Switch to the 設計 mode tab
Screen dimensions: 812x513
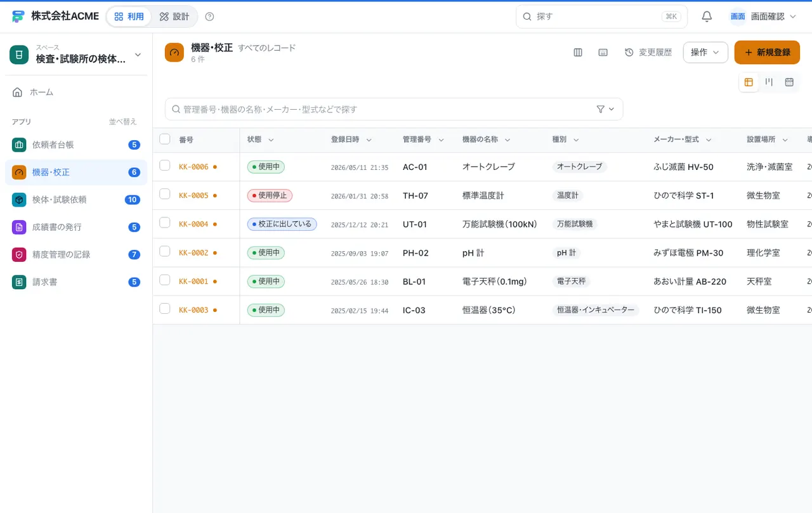(x=174, y=16)
